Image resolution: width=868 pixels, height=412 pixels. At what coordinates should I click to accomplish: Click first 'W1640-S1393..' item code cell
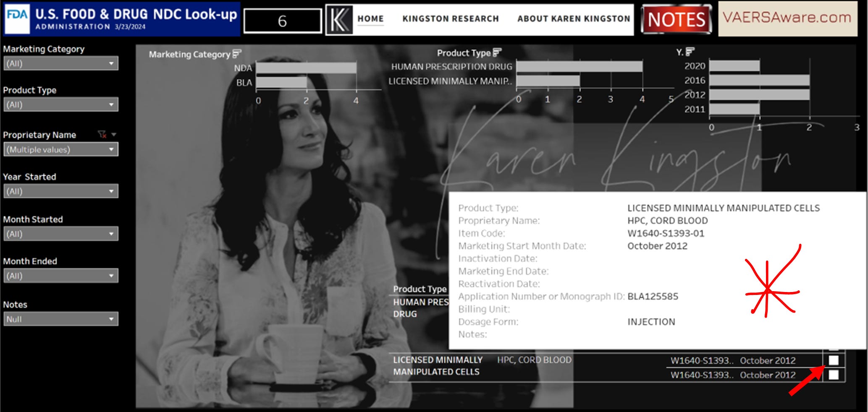pyautogui.click(x=702, y=360)
